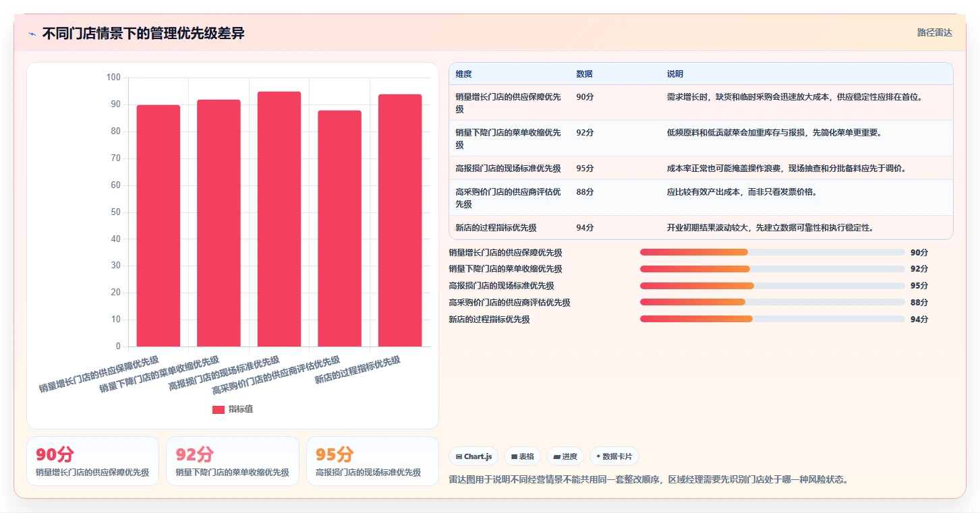Click the description starting 低频原料和低贡献菜
This screenshot has height=513, width=980.
(x=774, y=133)
